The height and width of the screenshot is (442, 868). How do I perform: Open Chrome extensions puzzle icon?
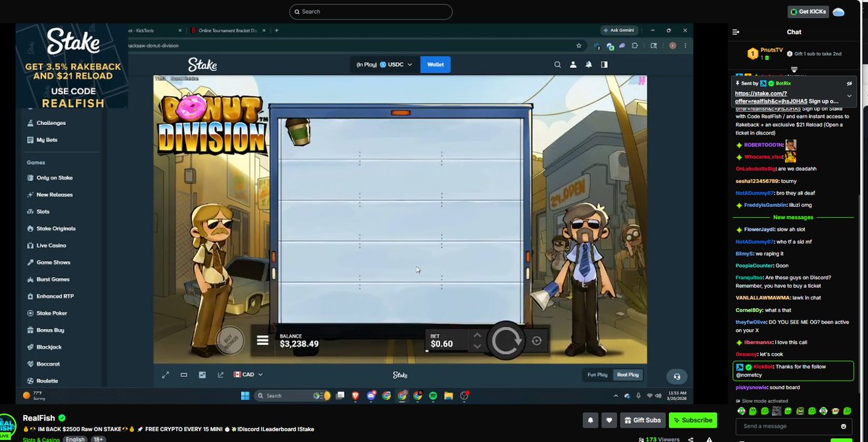point(634,46)
